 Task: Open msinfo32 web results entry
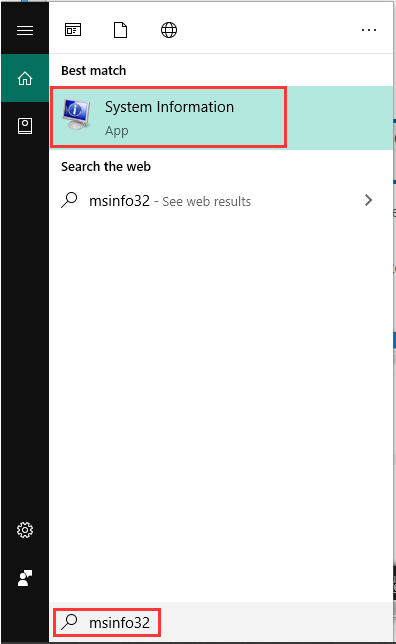221,200
